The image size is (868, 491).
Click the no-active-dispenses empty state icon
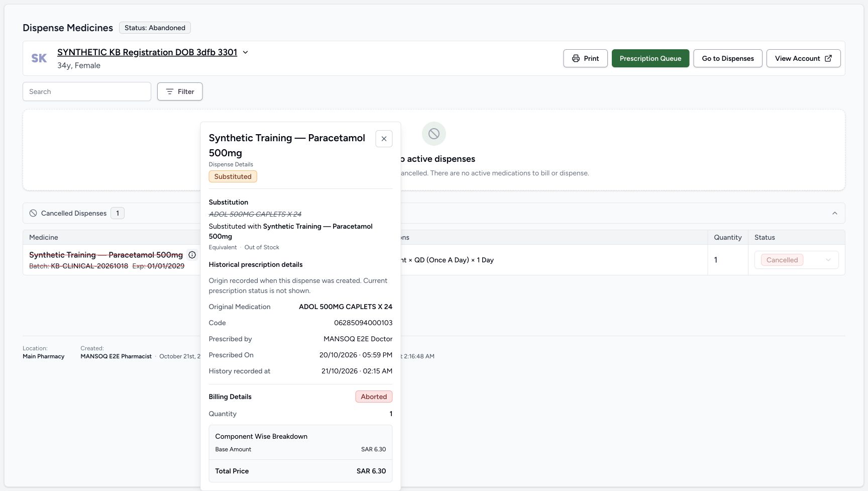pos(434,134)
